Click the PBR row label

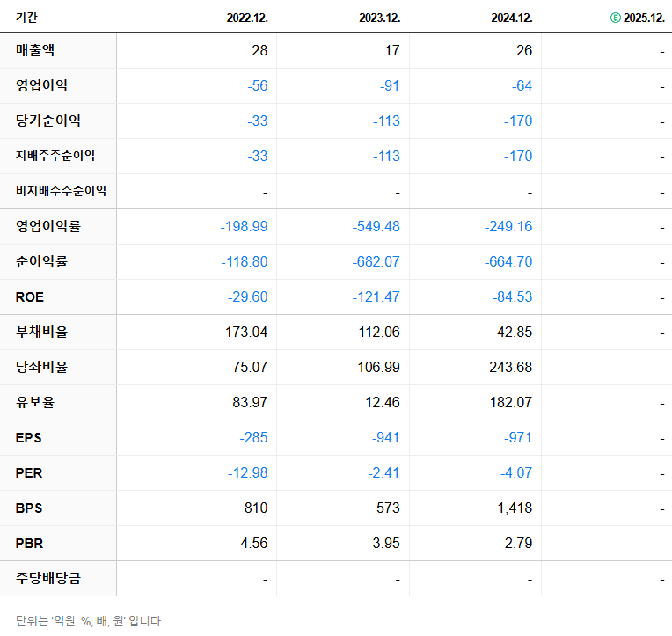pyautogui.click(x=29, y=543)
